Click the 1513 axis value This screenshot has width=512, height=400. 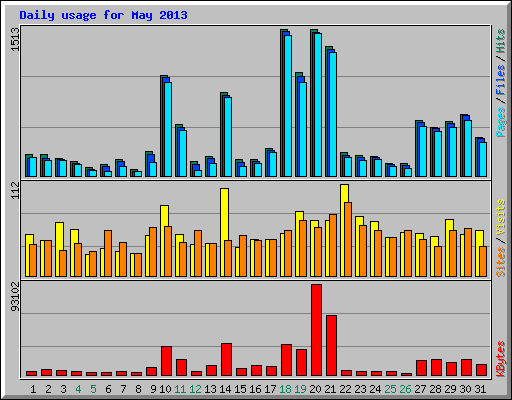15,39
